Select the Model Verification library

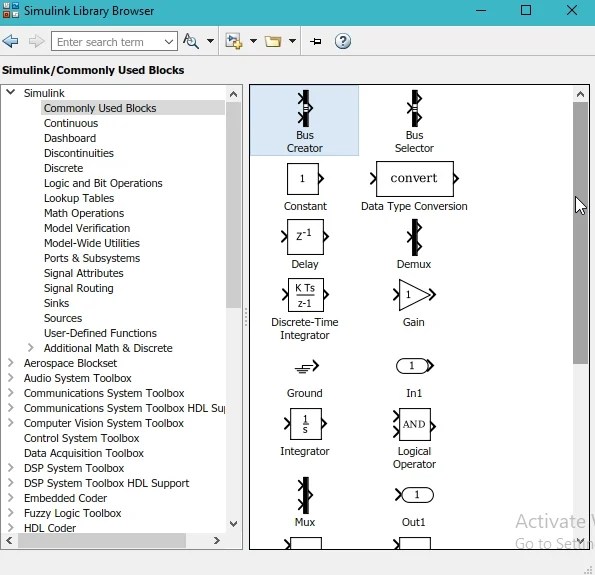(87, 228)
